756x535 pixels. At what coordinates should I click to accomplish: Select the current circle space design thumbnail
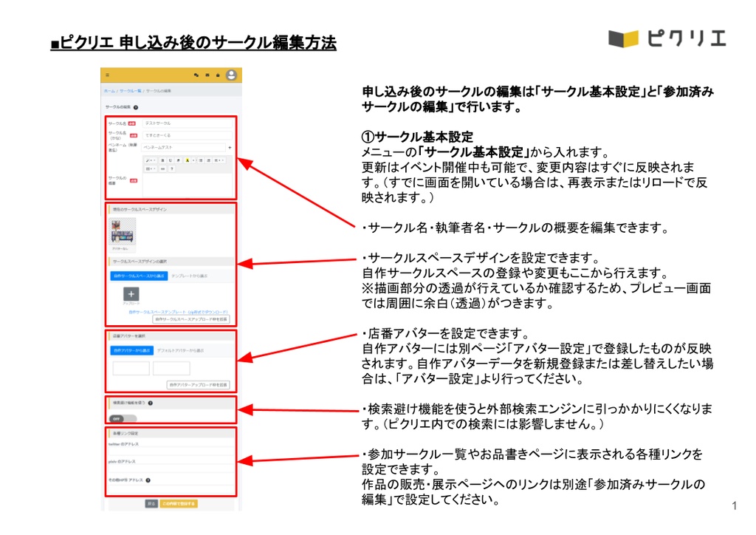coord(123,234)
